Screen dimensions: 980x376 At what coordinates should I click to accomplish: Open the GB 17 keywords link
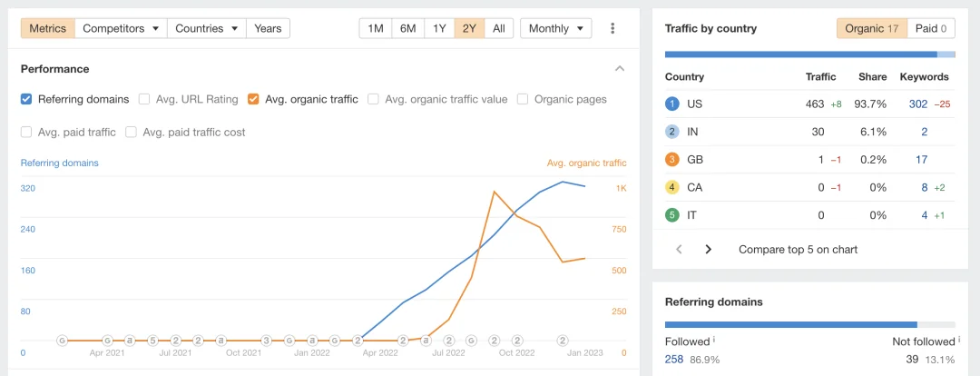tap(921, 160)
